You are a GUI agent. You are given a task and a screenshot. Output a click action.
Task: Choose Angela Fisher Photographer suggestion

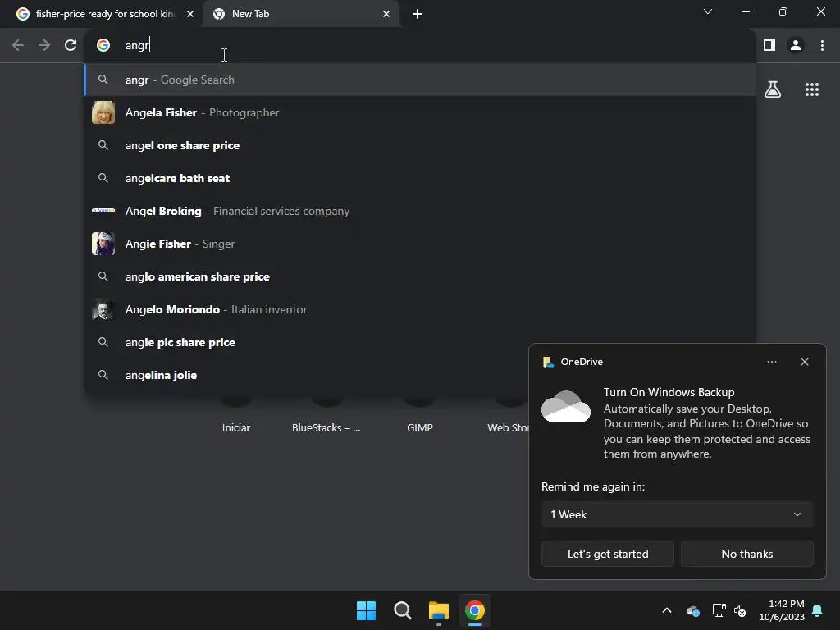(420, 112)
